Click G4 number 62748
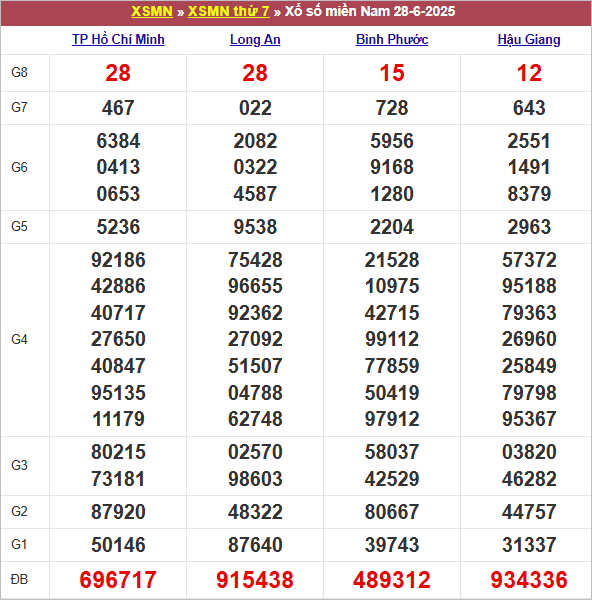The image size is (592, 600). (255, 419)
